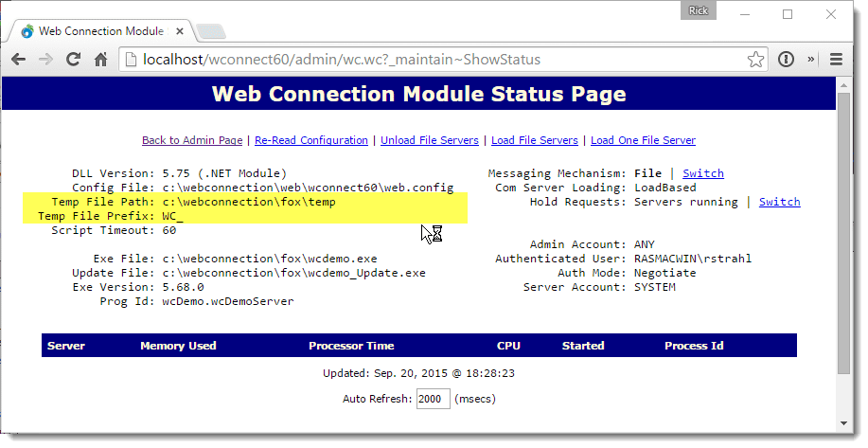Reload the current page
Screen dimensions: 868x448
[73, 60]
